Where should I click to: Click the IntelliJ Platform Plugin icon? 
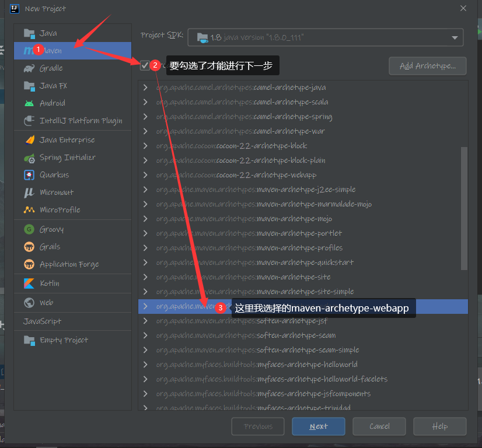29,121
